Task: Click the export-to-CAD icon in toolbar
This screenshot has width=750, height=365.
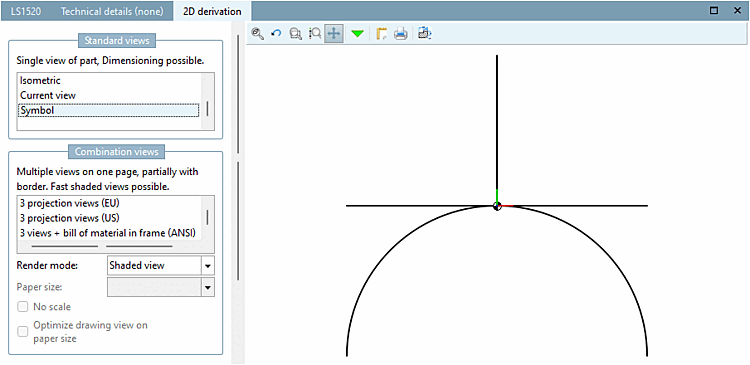Action: (x=424, y=33)
